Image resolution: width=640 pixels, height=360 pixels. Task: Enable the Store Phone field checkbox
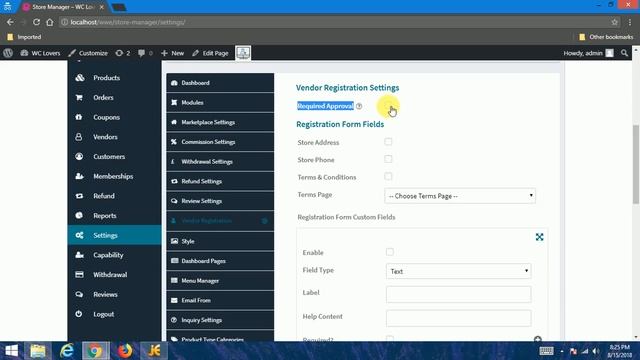388,159
